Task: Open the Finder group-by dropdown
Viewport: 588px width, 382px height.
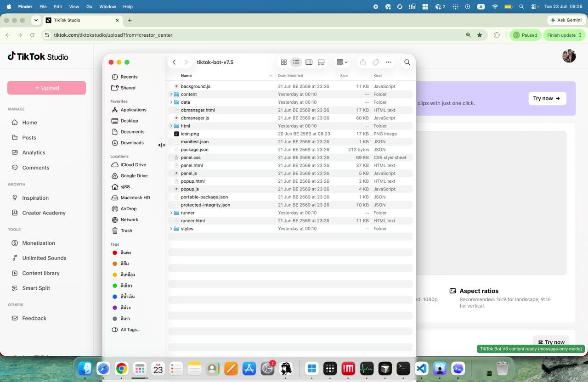Action: point(342,62)
